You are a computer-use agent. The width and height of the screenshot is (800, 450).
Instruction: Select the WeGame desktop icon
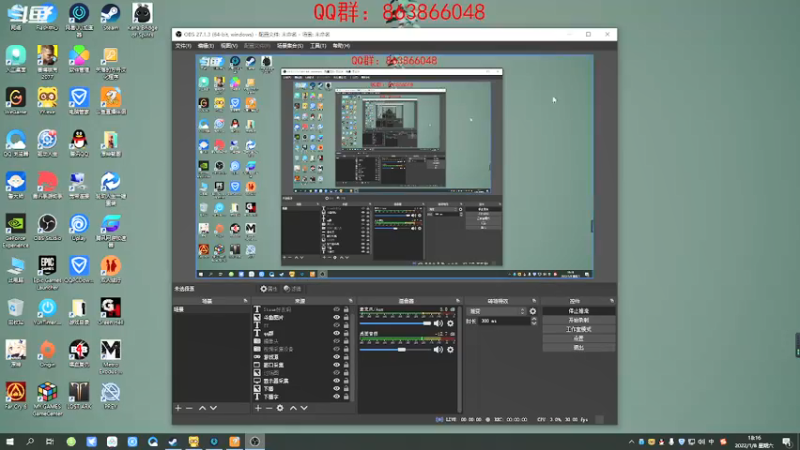(x=15, y=101)
